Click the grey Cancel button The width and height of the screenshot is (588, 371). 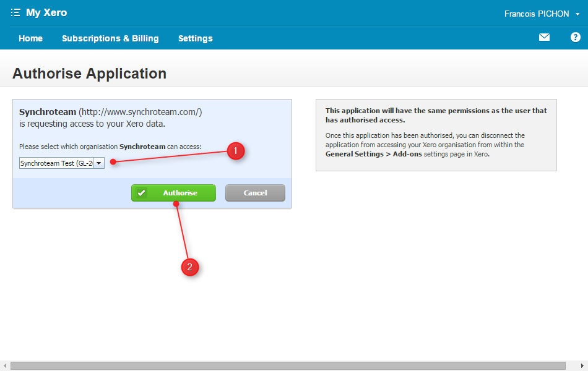[255, 193]
